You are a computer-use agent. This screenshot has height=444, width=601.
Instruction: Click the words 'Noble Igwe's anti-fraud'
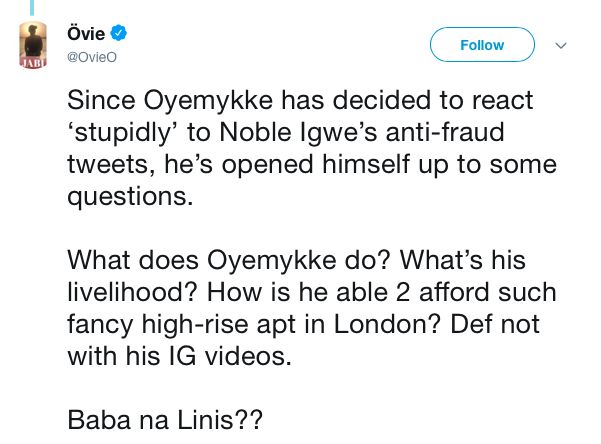[419, 132]
